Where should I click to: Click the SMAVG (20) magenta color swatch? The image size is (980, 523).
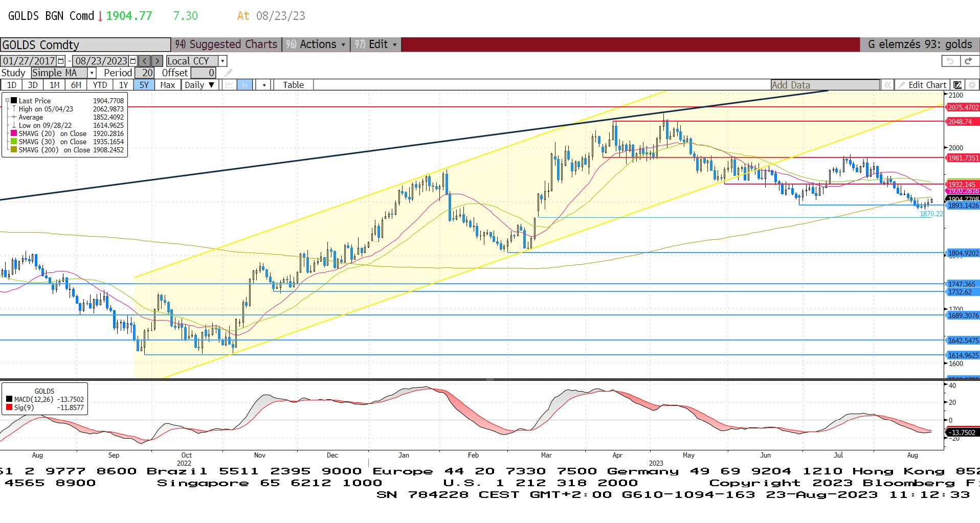14,133
